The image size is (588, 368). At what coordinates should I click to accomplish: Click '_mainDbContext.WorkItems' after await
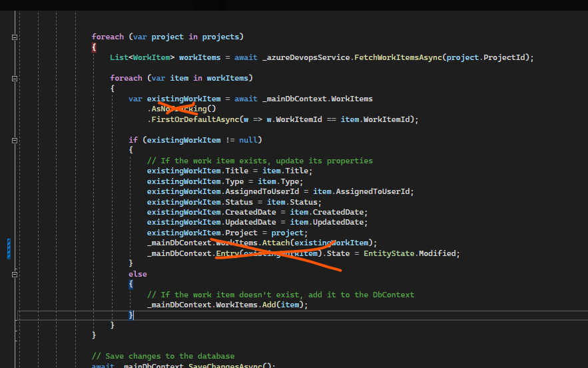coord(317,99)
